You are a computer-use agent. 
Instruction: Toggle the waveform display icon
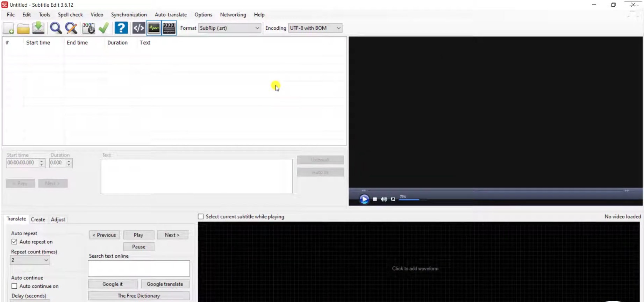coord(154,28)
